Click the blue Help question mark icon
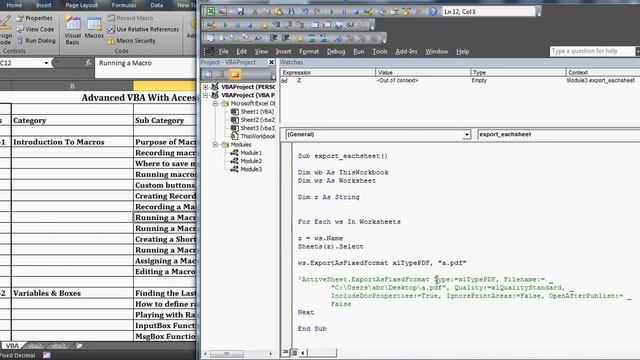 point(433,11)
